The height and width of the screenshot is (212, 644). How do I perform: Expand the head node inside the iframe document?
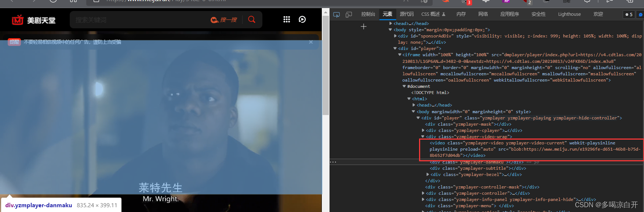pyautogui.click(x=414, y=105)
